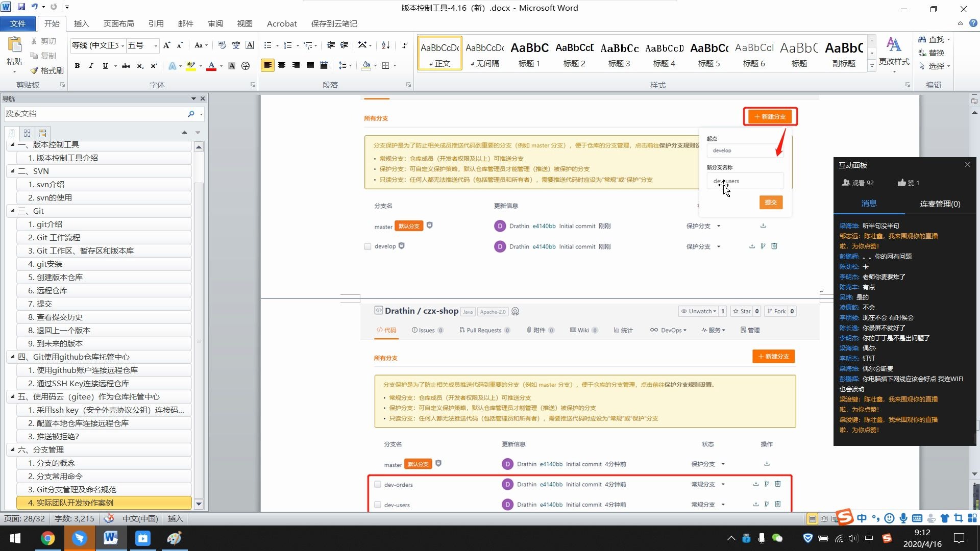
Task: Click the Format Painter button
Action: pos(47,70)
